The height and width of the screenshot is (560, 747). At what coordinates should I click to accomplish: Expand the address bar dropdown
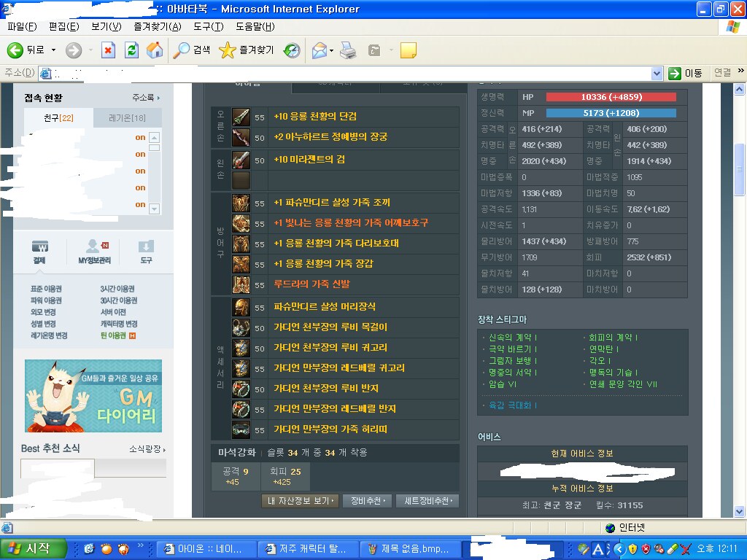656,73
